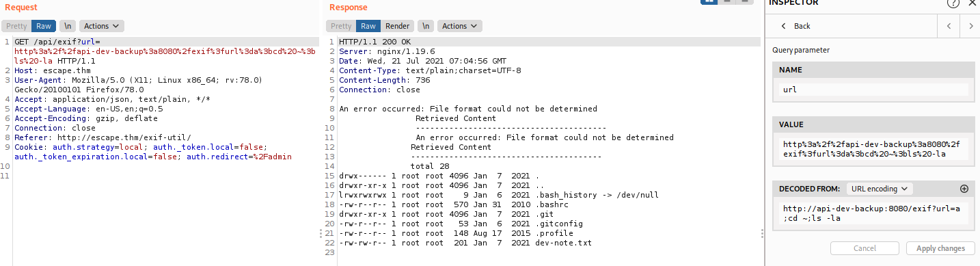Viewport: 980px width, 266px height.
Task: Open the URL encoding dropdown
Action: [x=879, y=189]
